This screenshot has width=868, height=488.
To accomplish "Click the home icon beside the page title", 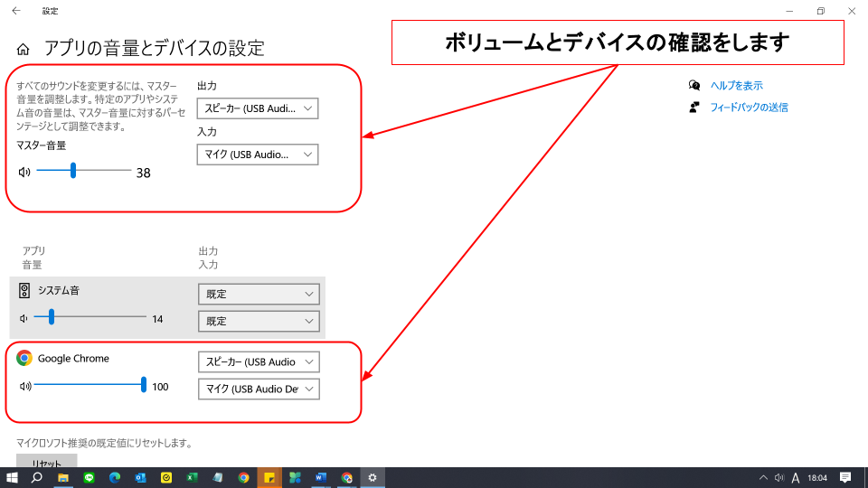I will click(x=24, y=49).
